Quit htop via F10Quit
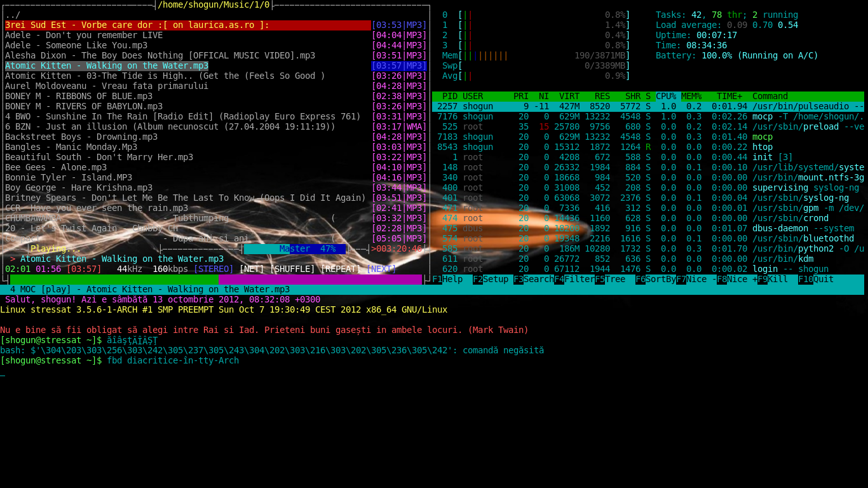Viewport: 868px width, 488px height. (817, 279)
